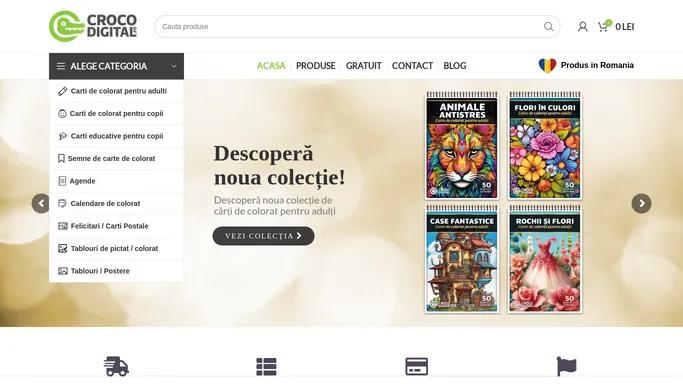This screenshot has height=384, width=683.
Task: Click the delivery truck icon
Action: (x=116, y=366)
